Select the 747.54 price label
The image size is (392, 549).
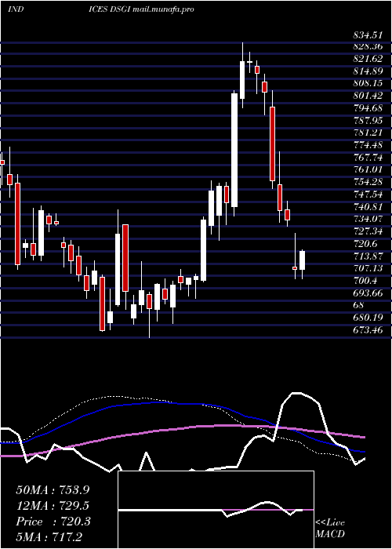coord(368,195)
